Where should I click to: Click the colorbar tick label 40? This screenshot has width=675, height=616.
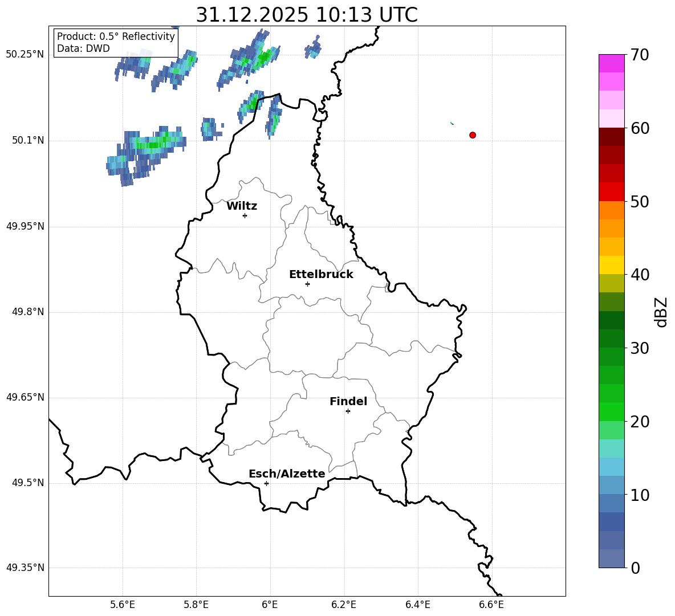pos(640,275)
